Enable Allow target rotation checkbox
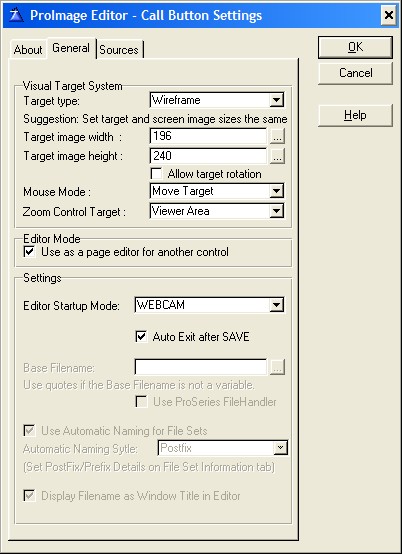 pos(156,173)
